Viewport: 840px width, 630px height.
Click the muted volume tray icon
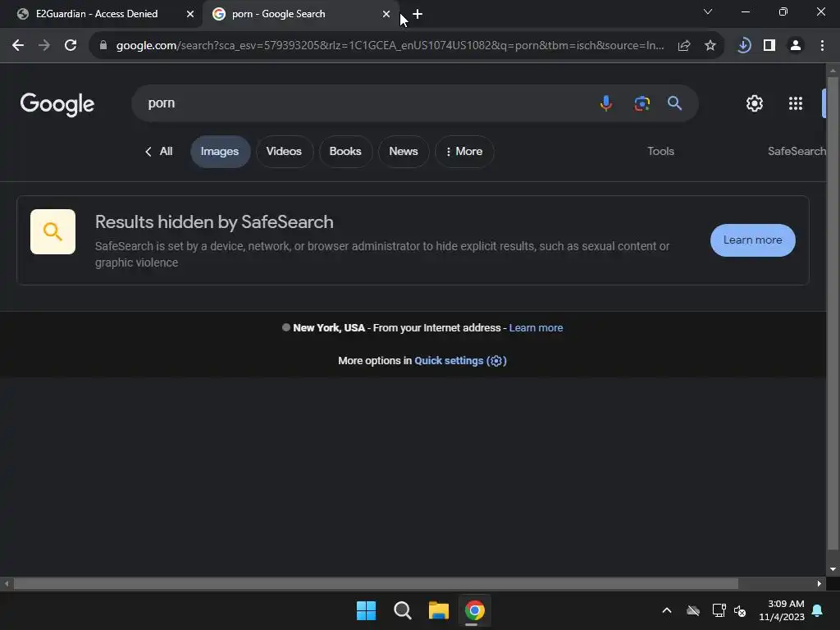click(740, 610)
